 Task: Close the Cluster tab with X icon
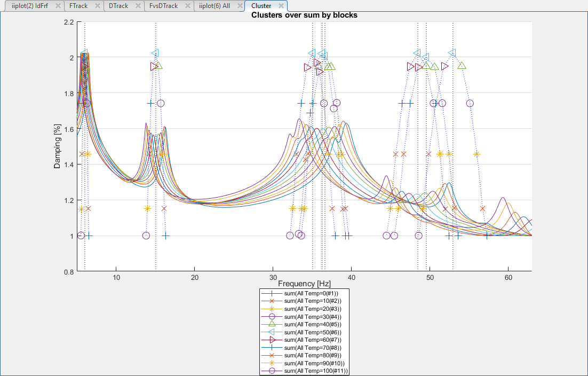pos(281,6)
